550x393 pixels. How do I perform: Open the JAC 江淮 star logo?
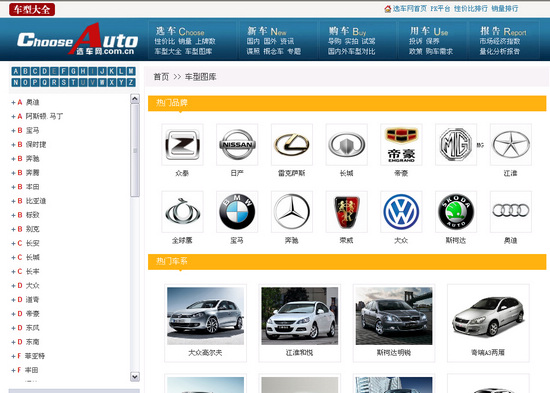point(511,145)
